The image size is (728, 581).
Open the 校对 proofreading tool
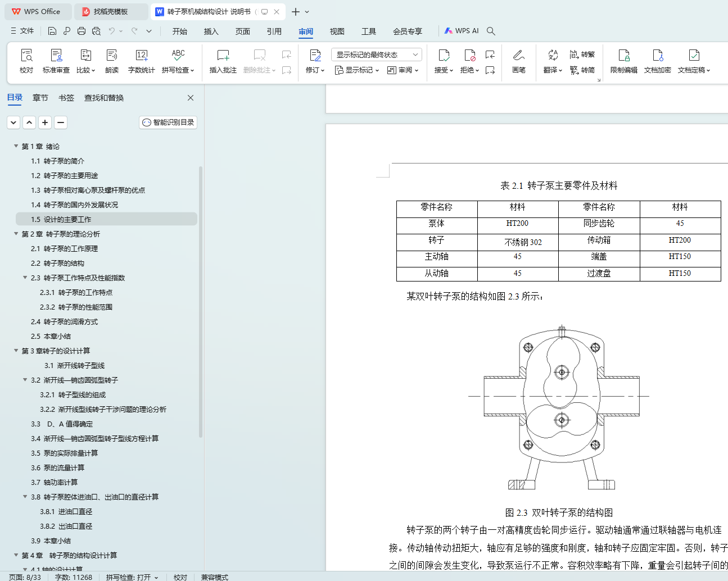[x=26, y=61]
